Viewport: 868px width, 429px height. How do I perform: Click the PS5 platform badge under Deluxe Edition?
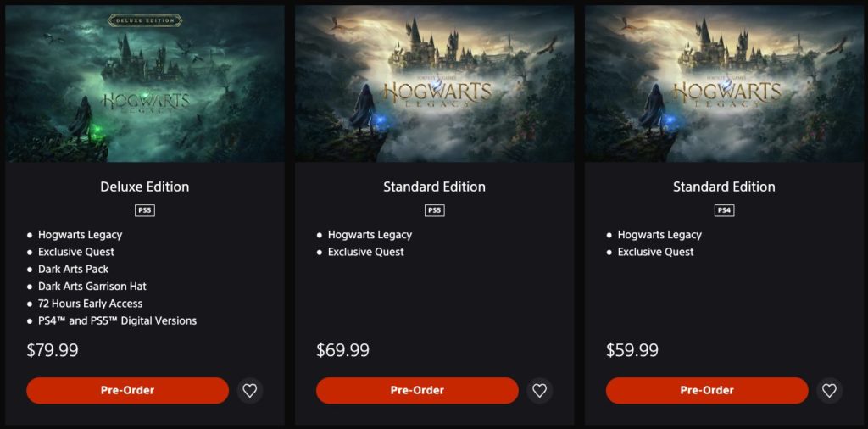[145, 211]
